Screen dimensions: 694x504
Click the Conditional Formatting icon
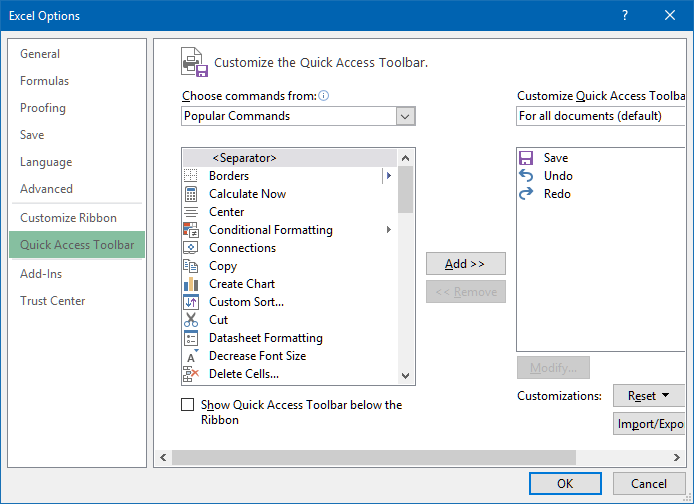[x=191, y=230]
